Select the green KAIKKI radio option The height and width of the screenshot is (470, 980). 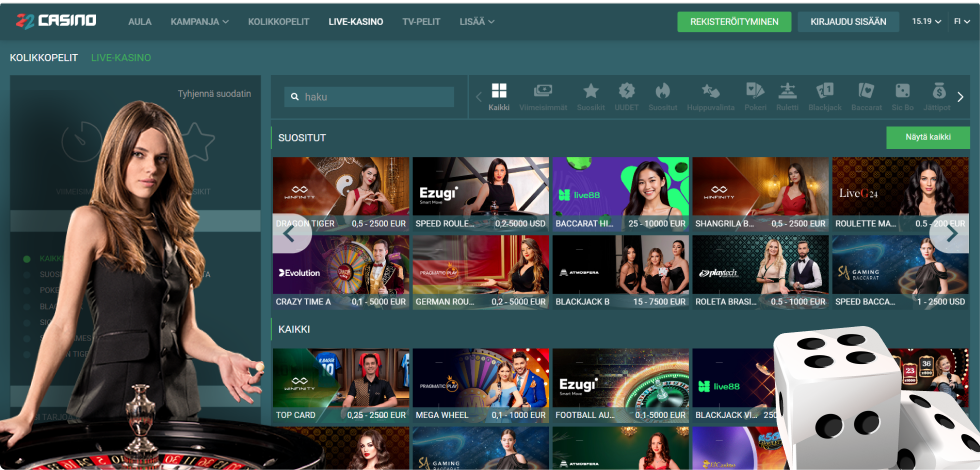point(27,259)
